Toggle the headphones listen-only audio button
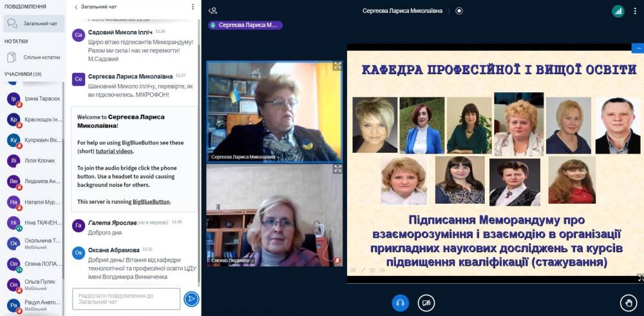 tap(400, 302)
